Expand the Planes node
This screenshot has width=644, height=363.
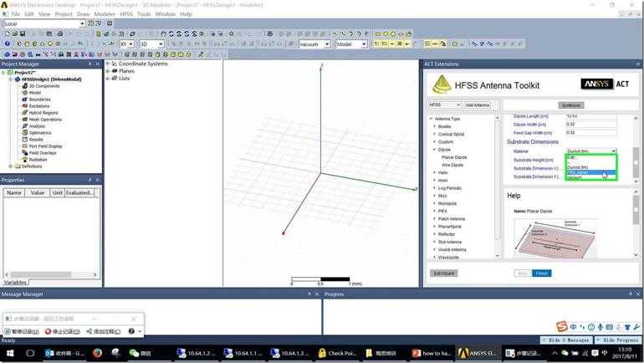coord(108,71)
